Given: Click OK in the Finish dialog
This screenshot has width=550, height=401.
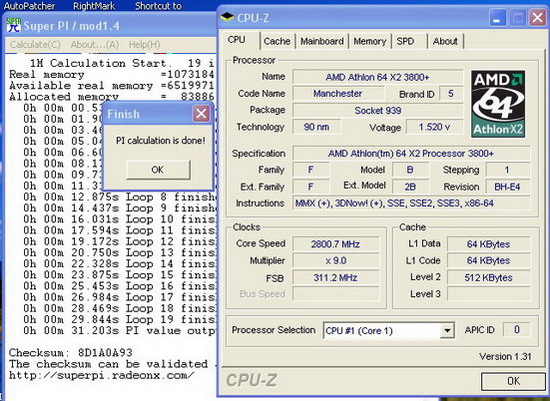Looking at the screenshot, I should click(x=158, y=170).
